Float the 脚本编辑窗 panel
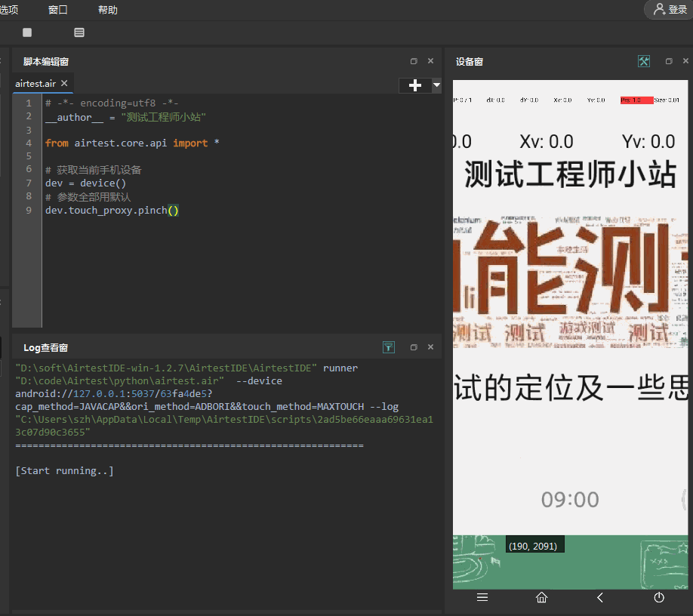The image size is (693, 616). pyautogui.click(x=414, y=61)
